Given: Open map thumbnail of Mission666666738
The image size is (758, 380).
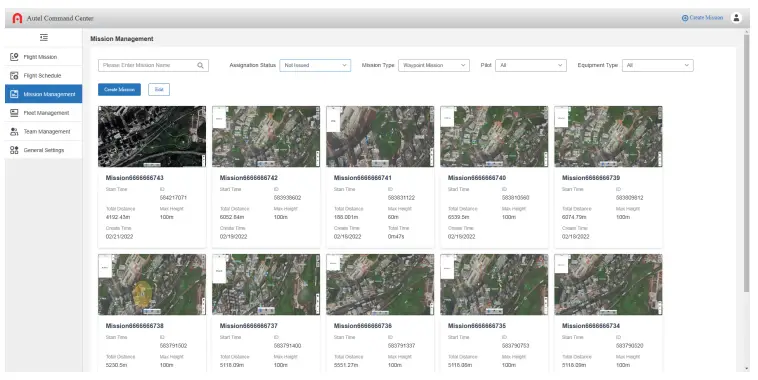Looking at the screenshot, I should click(x=152, y=285).
